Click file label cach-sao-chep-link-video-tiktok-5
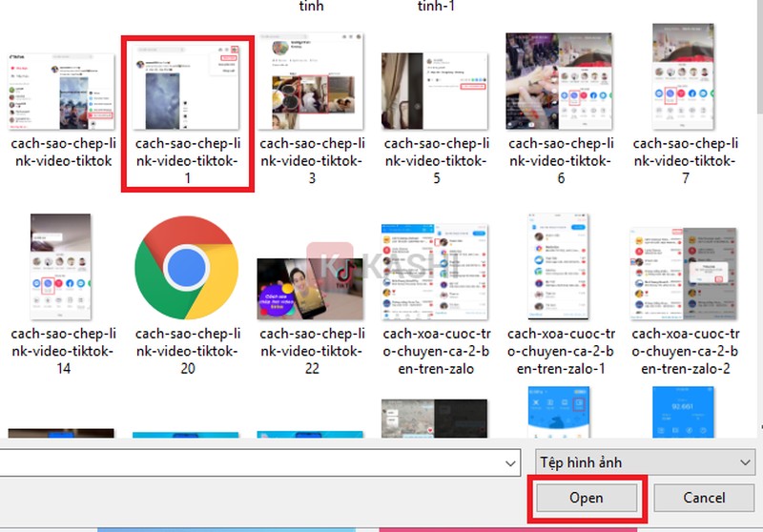Viewport: 763px width, 532px height. point(437,161)
